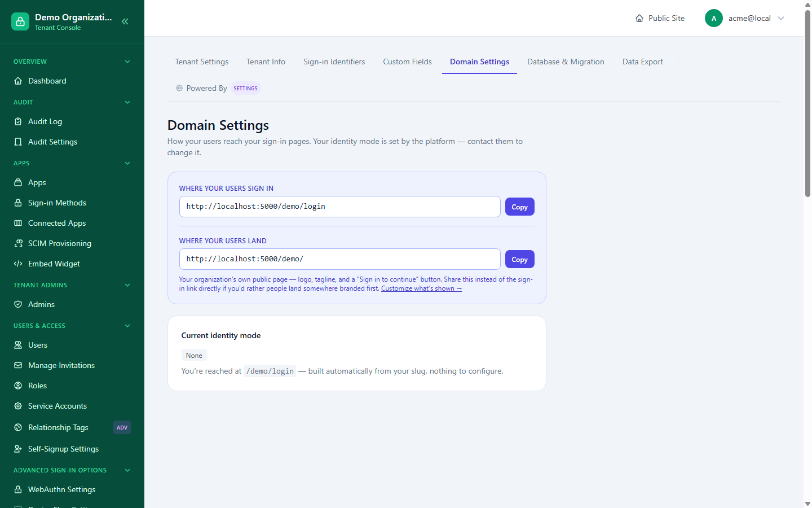Collapse the Overview sidebar section
812x508 pixels.
[x=127, y=62]
